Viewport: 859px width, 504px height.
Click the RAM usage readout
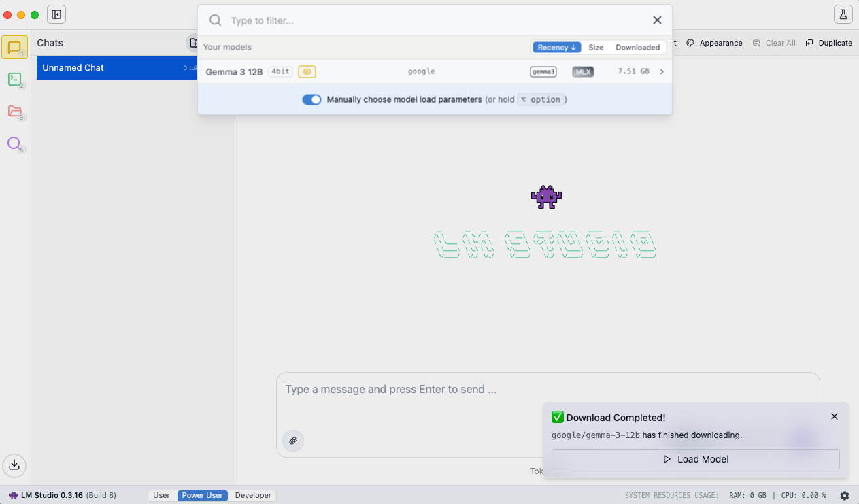(747, 496)
